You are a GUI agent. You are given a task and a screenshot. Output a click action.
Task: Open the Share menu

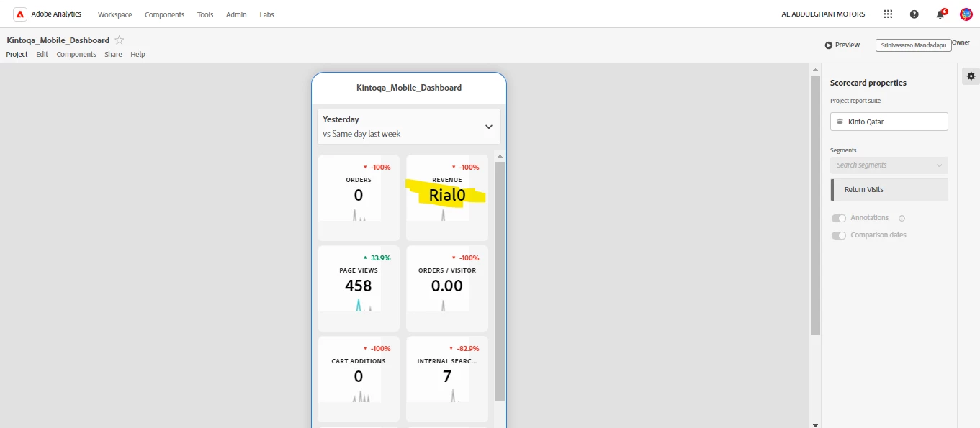pos(113,54)
